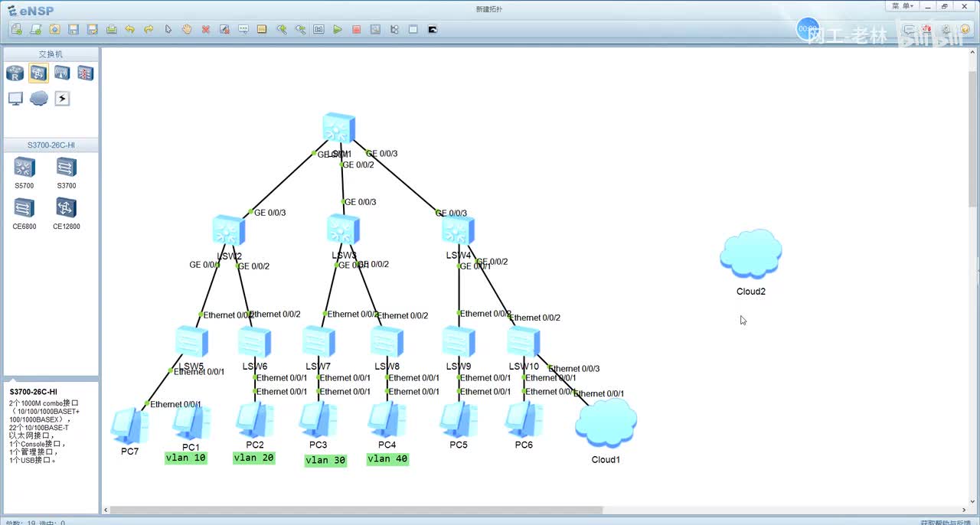Select the Router device category
980x525 pixels.
15,73
